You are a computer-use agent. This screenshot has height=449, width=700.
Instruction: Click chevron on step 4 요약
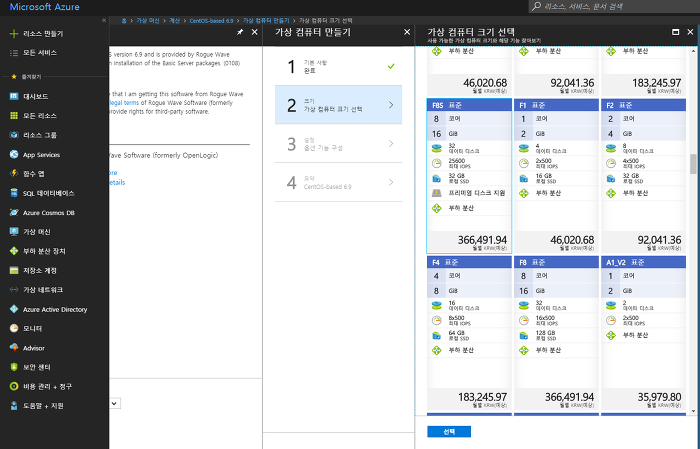pyautogui.click(x=391, y=182)
